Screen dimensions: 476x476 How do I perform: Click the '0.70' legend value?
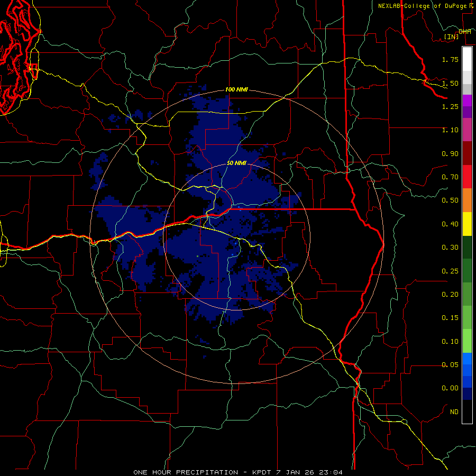pyautogui.click(x=450, y=177)
